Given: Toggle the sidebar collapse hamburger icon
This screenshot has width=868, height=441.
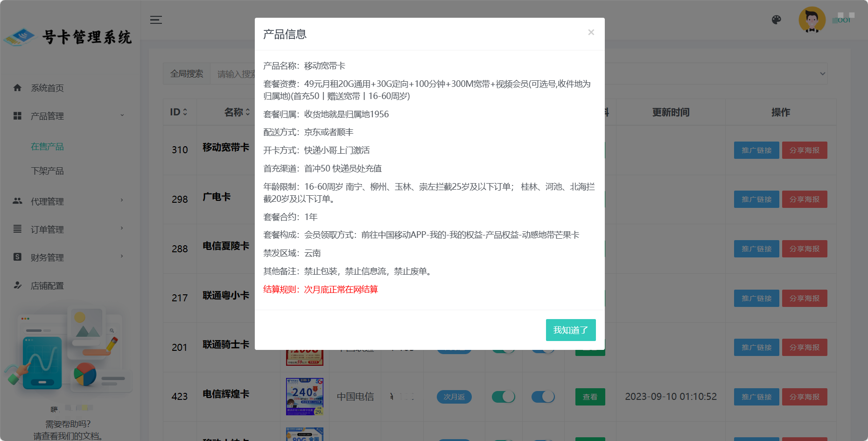Looking at the screenshot, I should click(156, 20).
